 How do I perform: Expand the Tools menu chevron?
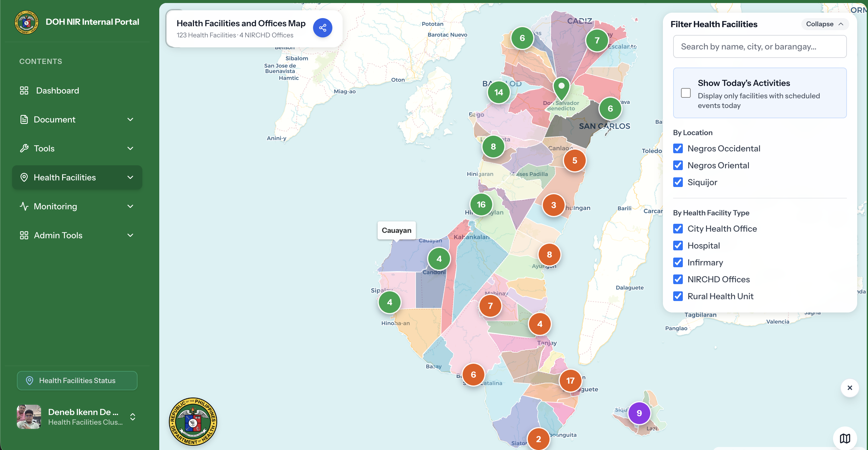point(130,148)
